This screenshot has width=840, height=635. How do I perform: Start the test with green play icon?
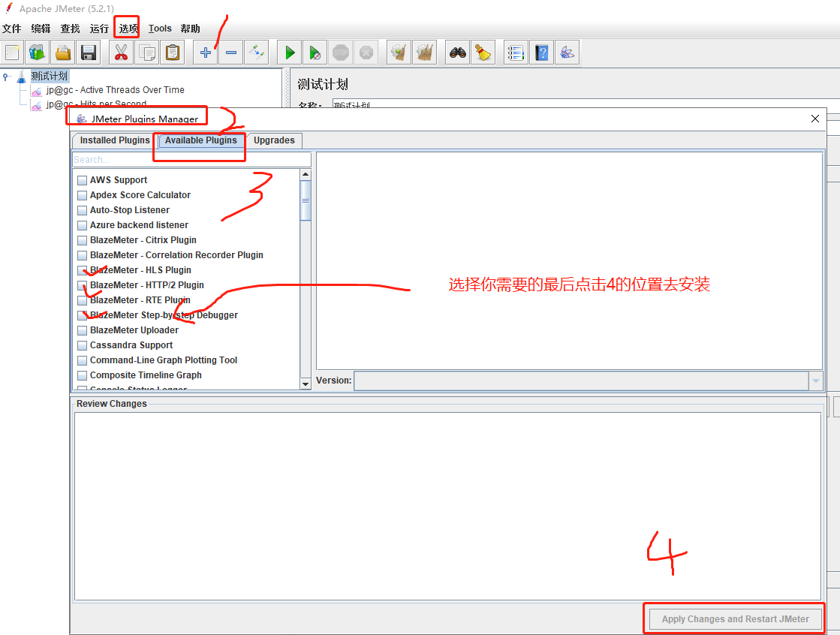(x=289, y=53)
